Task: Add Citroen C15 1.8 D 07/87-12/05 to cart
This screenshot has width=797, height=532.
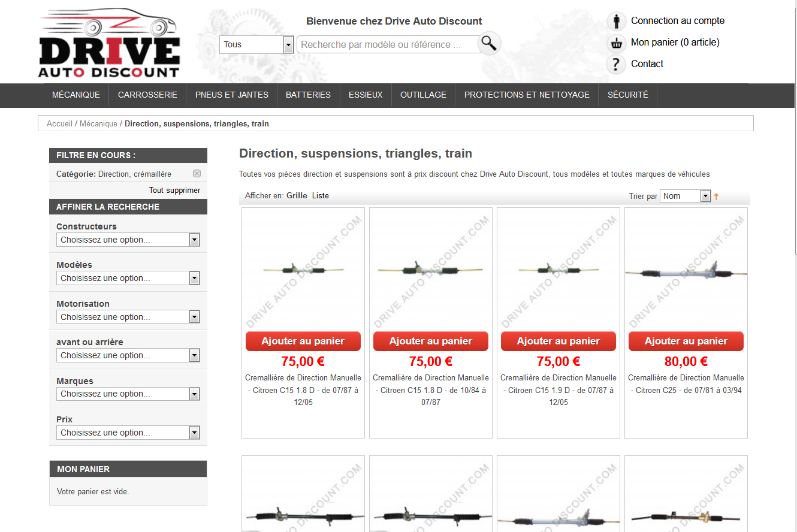Action: coord(303,341)
